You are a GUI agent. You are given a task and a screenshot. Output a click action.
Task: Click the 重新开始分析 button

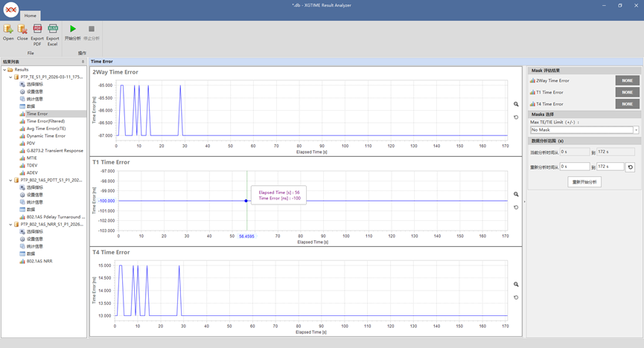tap(584, 181)
